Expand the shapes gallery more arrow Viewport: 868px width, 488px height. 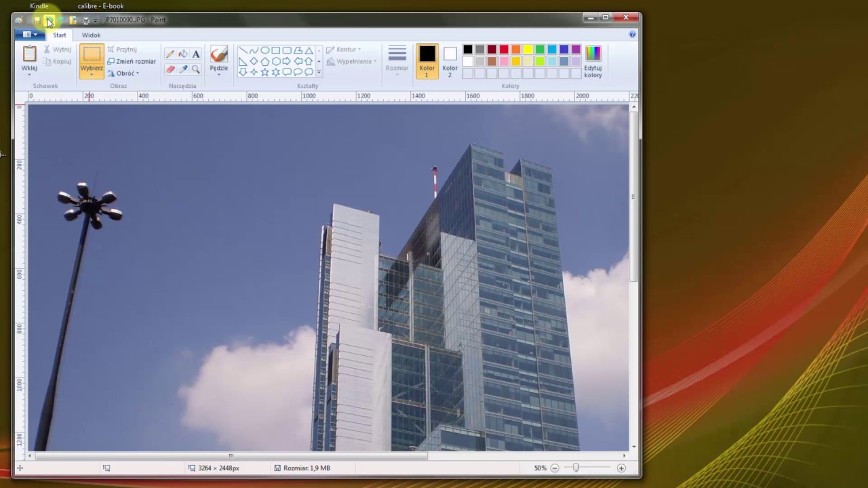(x=319, y=72)
